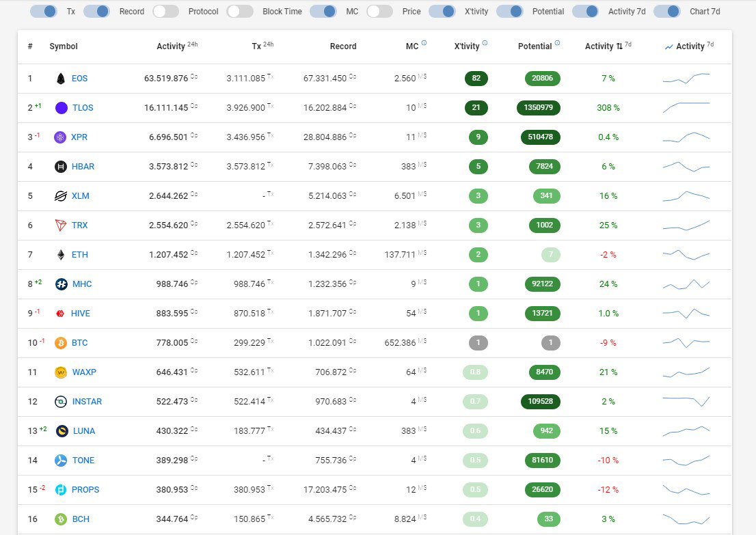Viewport: 756px width, 535px height.
Task: Click the BTC orange bitcoin icon
Action: pyautogui.click(x=61, y=343)
